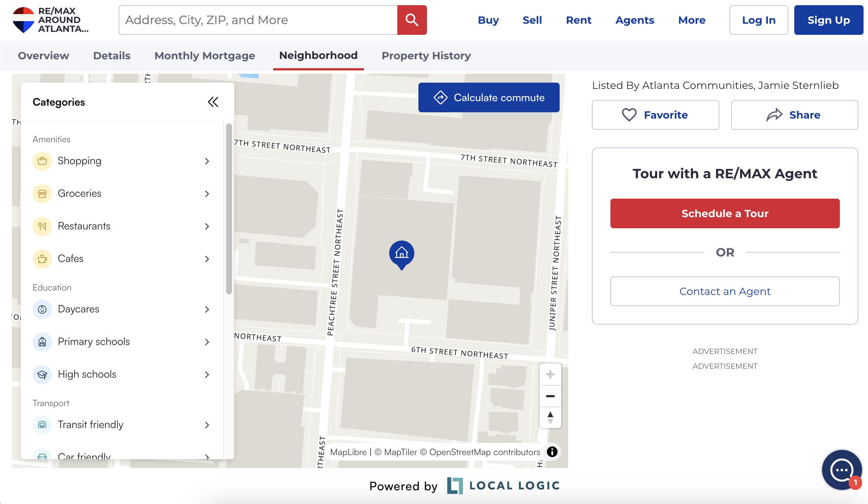Zoom in the map with plus icon

[x=550, y=374]
